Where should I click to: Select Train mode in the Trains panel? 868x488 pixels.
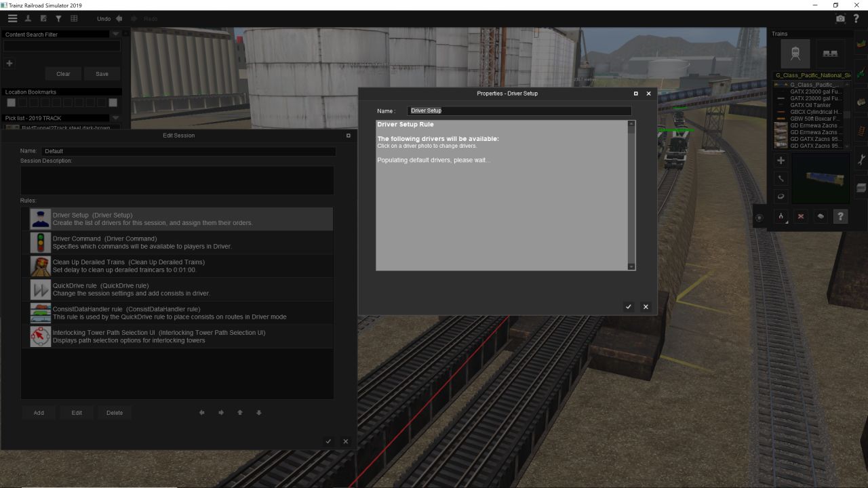tap(796, 54)
